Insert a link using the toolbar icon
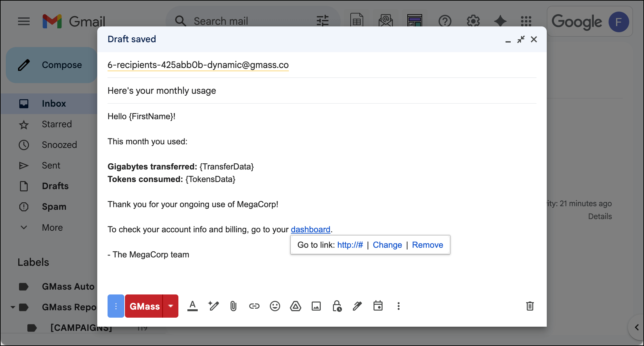The width and height of the screenshot is (644, 346). 254,306
